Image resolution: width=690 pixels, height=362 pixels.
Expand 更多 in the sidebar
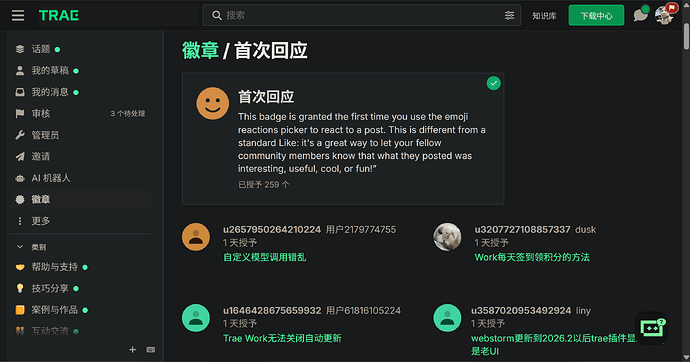[x=41, y=221]
